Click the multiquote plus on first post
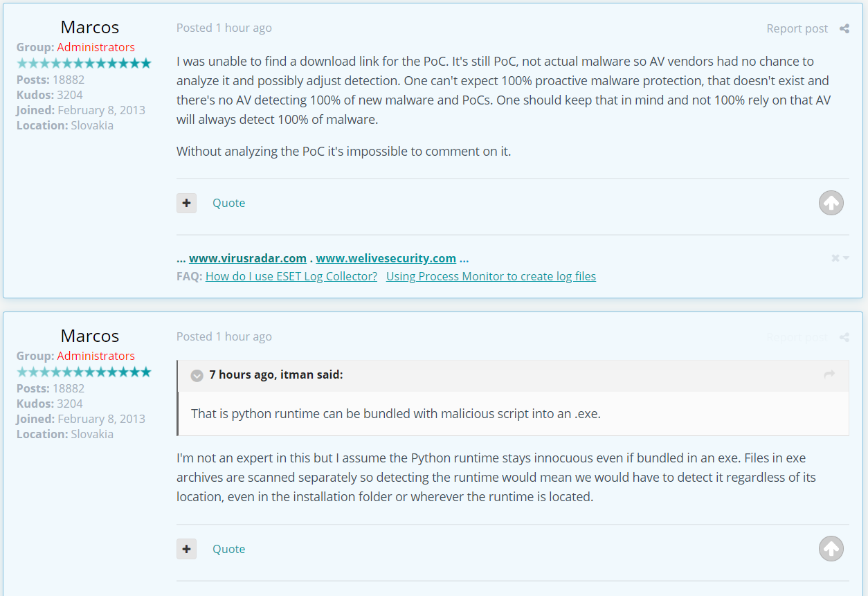The image size is (868, 596). pyautogui.click(x=186, y=203)
